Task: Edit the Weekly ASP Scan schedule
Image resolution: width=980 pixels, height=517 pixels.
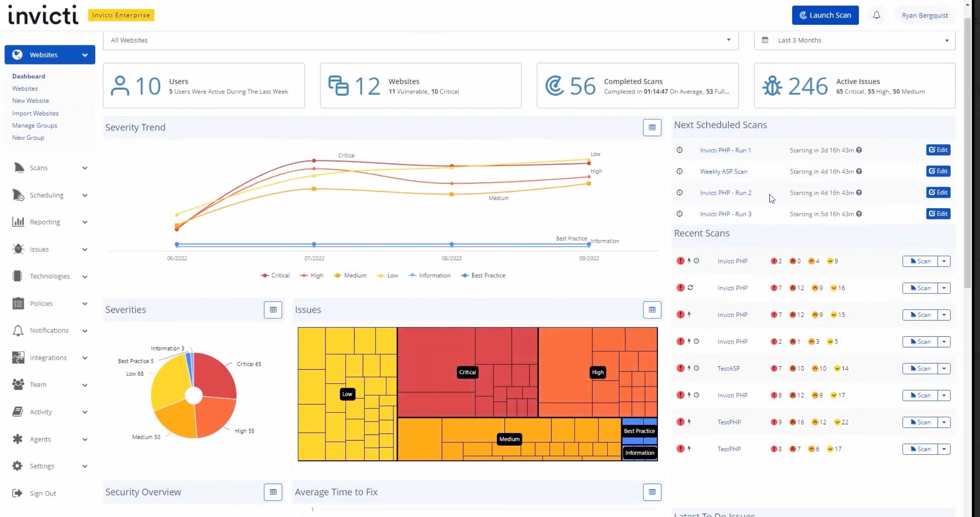Action: pyautogui.click(x=938, y=171)
